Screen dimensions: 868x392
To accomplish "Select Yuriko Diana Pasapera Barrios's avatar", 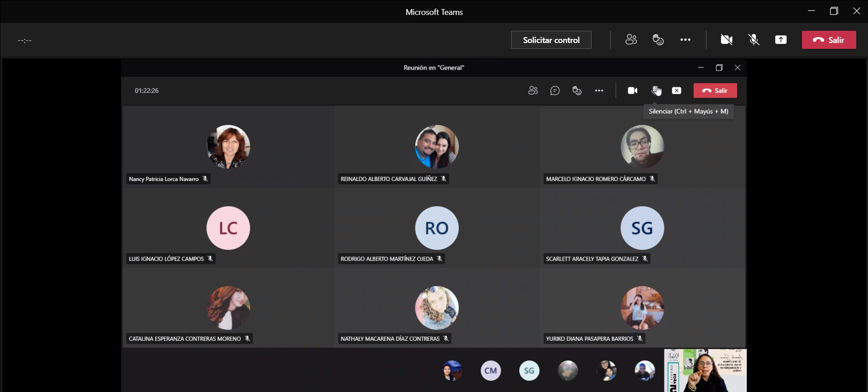I will click(x=642, y=308).
